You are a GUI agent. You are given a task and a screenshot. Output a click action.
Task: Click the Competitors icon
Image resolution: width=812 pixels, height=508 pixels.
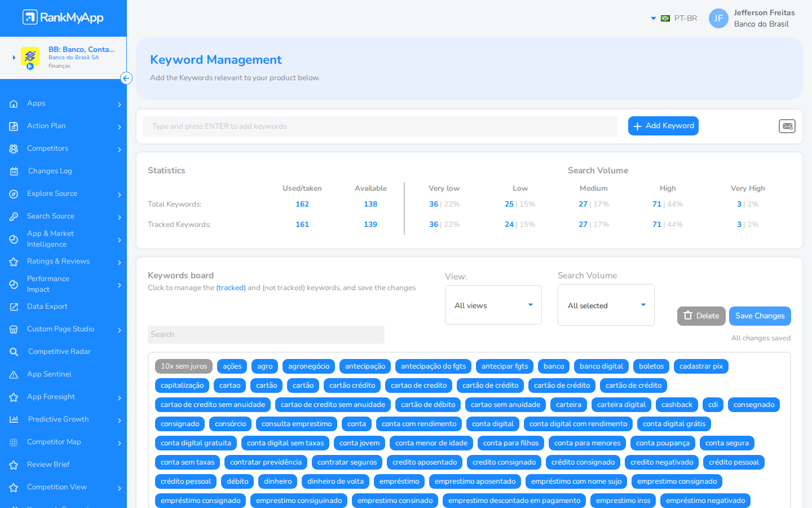tap(14, 149)
